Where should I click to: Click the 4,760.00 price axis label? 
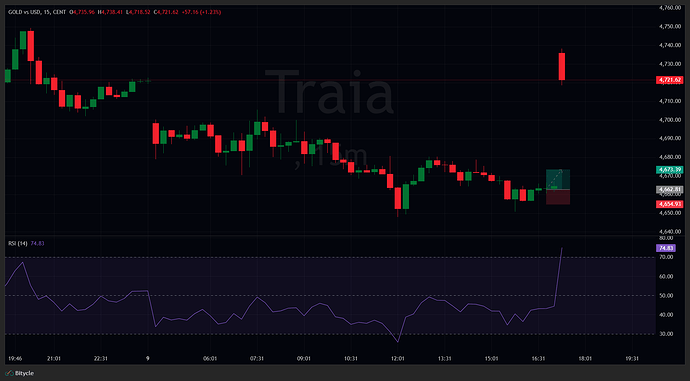[670, 7]
